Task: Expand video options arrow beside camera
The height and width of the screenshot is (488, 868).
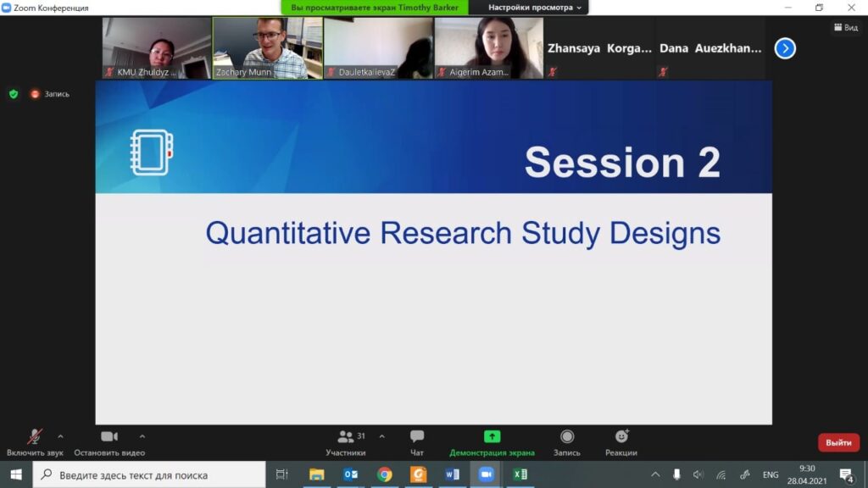Action: click(x=142, y=436)
